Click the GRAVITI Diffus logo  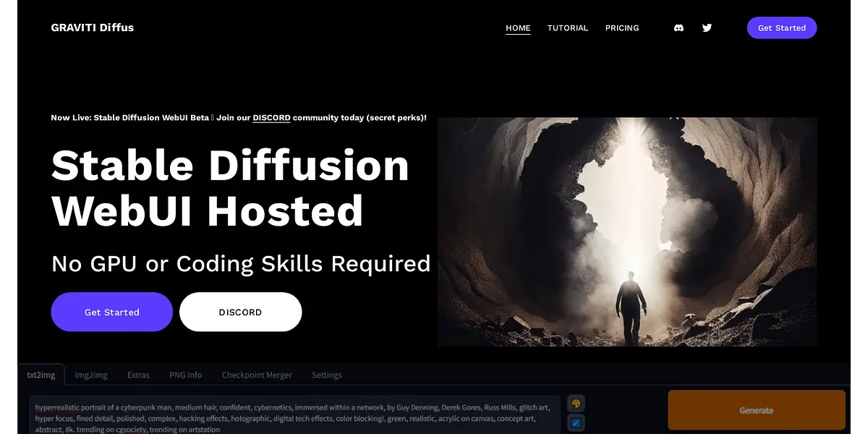[x=93, y=27]
